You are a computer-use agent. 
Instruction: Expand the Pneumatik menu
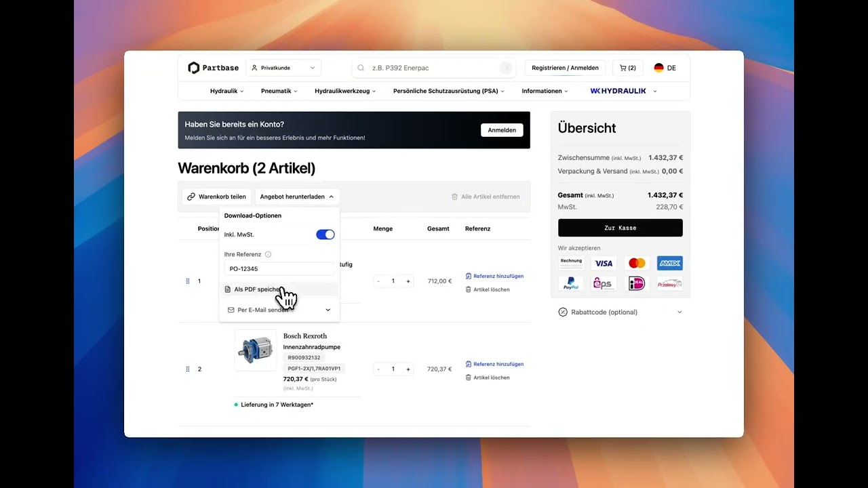(x=279, y=91)
